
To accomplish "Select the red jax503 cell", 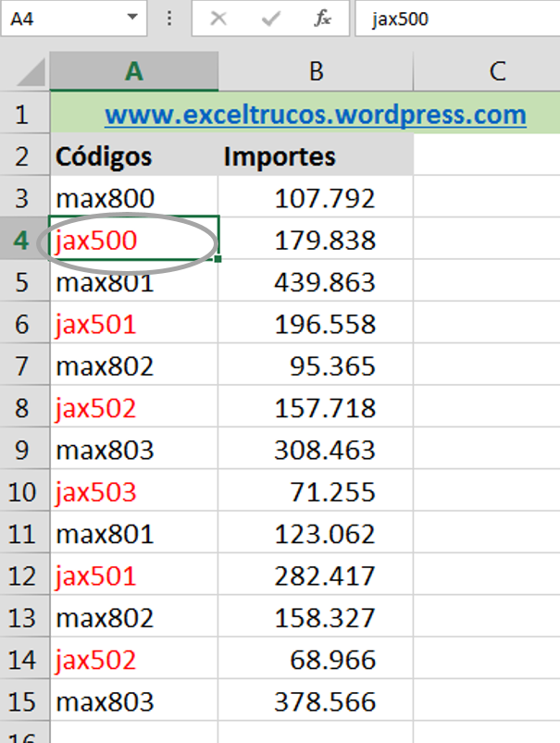I will tap(134, 492).
